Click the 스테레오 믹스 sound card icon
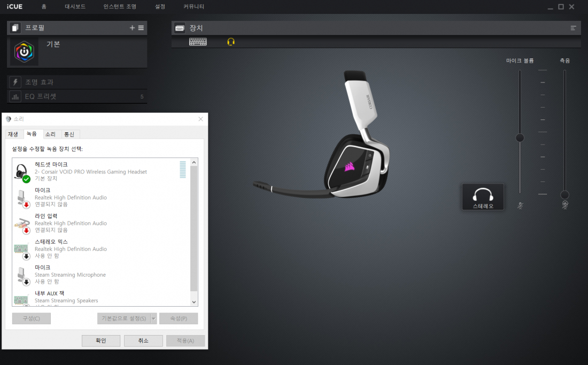588x365 pixels. (22, 250)
